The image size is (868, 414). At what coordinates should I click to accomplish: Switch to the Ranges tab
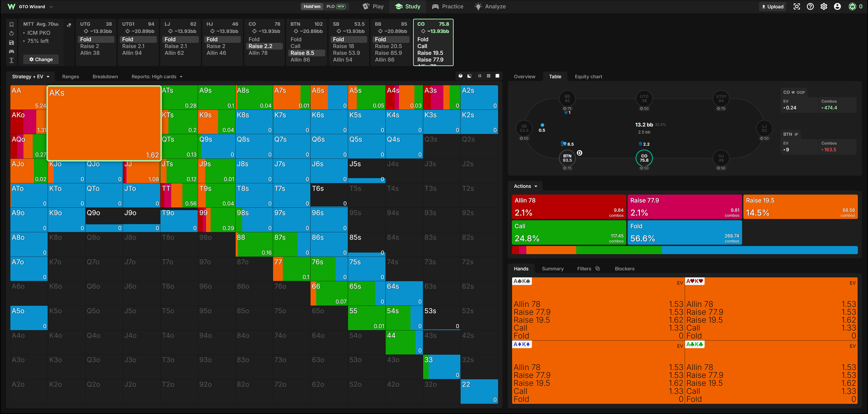tap(70, 76)
